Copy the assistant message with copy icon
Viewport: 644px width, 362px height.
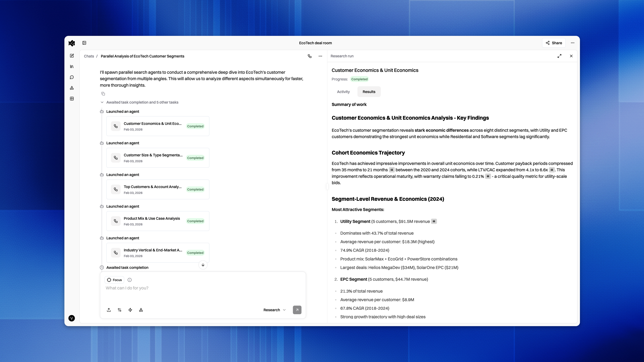[x=103, y=94]
